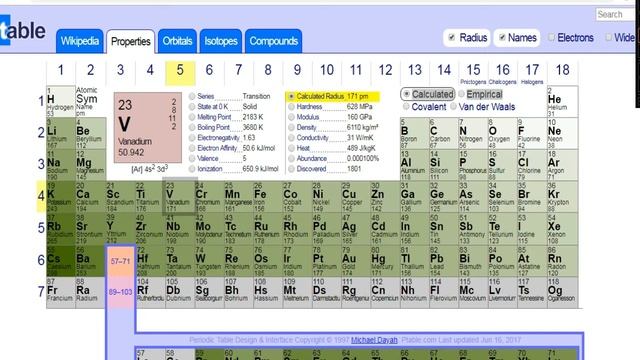This screenshot has height=360, width=640.
Task: Select the Oxygen element cell
Action: tap(502, 133)
